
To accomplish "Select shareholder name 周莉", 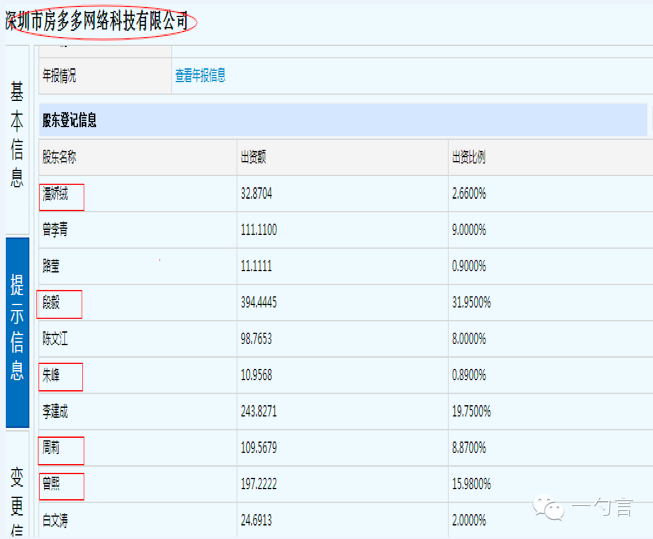I will point(51,448).
